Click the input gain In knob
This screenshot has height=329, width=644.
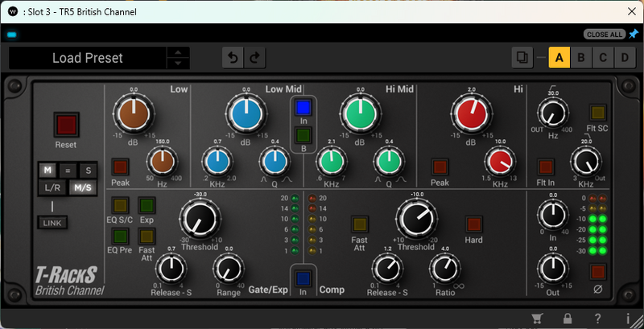553,216
